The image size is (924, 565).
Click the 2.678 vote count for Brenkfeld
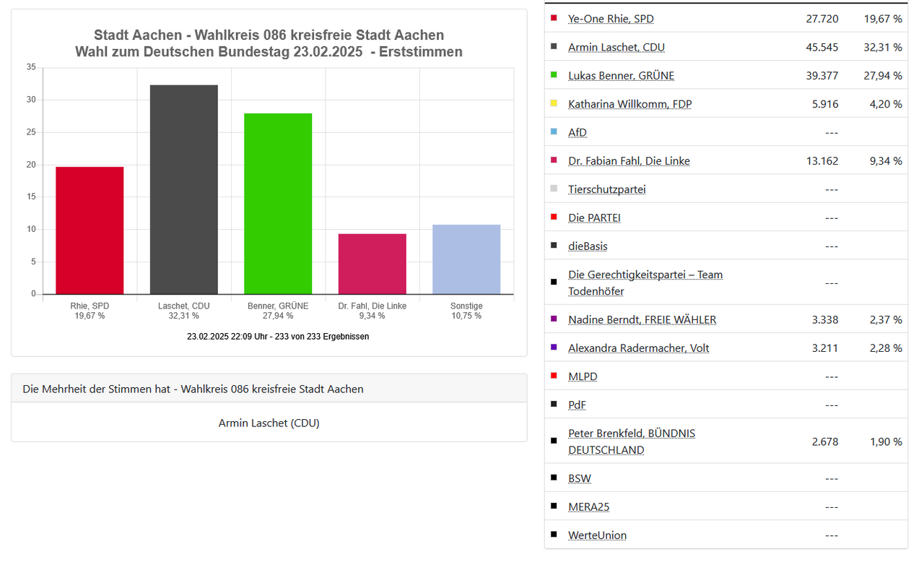coord(825,441)
